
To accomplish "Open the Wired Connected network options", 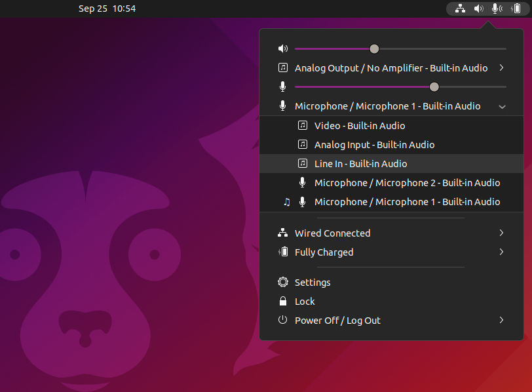I will pyautogui.click(x=332, y=233).
